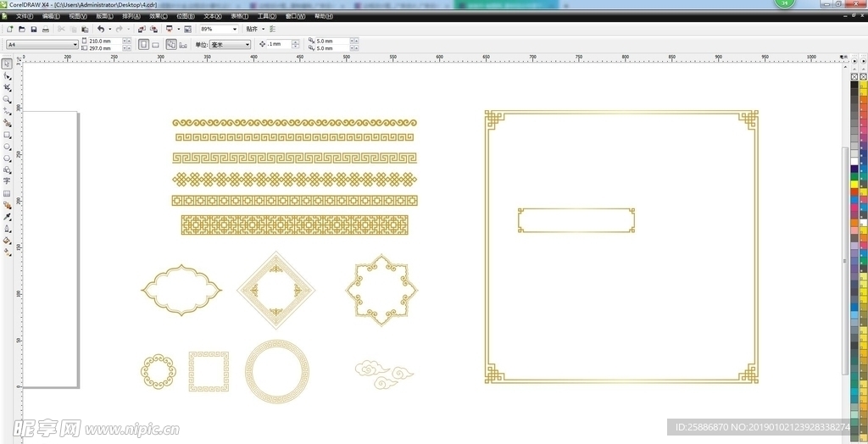Open the 位图(B) menu
The image size is (868, 444).
[185, 17]
